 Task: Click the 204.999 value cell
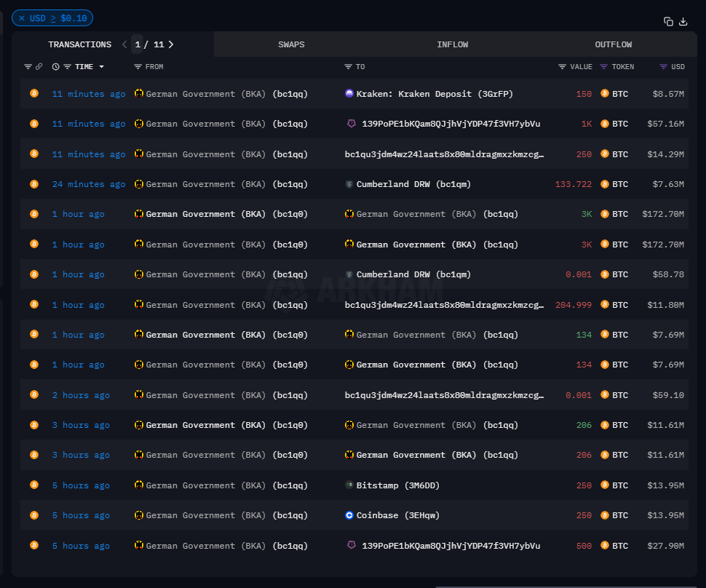tap(574, 305)
